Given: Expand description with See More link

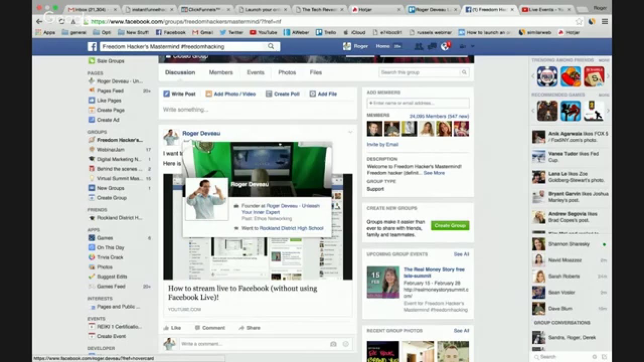Looking at the screenshot, I should [x=434, y=173].
